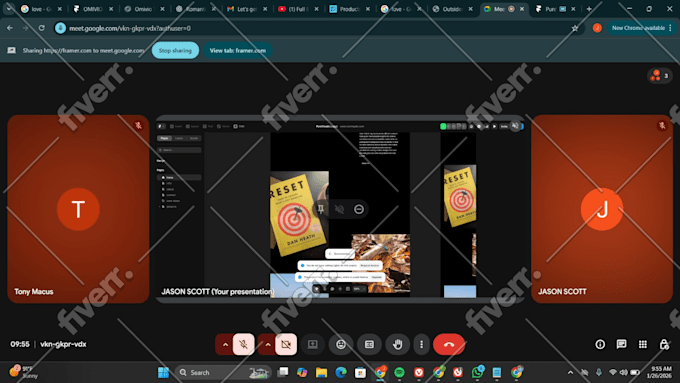Remove presentation tile with minus icon

tap(359, 209)
